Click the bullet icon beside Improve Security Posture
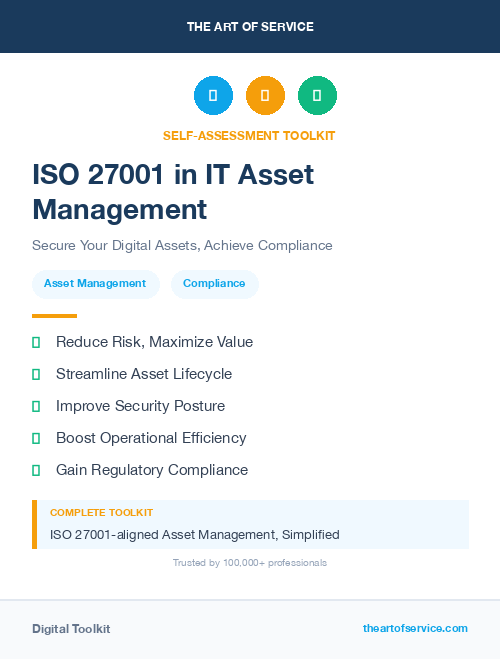The width and height of the screenshot is (500, 659). pyautogui.click(x=36, y=406)
